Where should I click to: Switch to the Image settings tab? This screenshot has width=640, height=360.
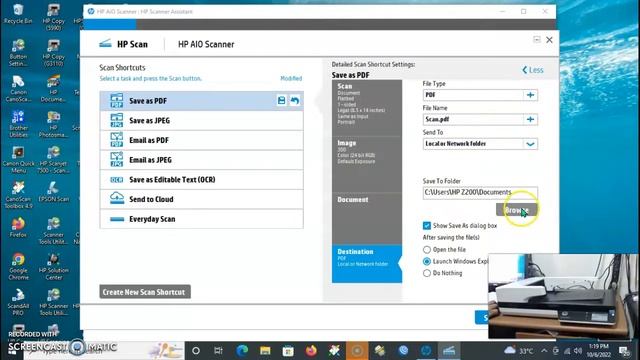click(x=367, y=164)
